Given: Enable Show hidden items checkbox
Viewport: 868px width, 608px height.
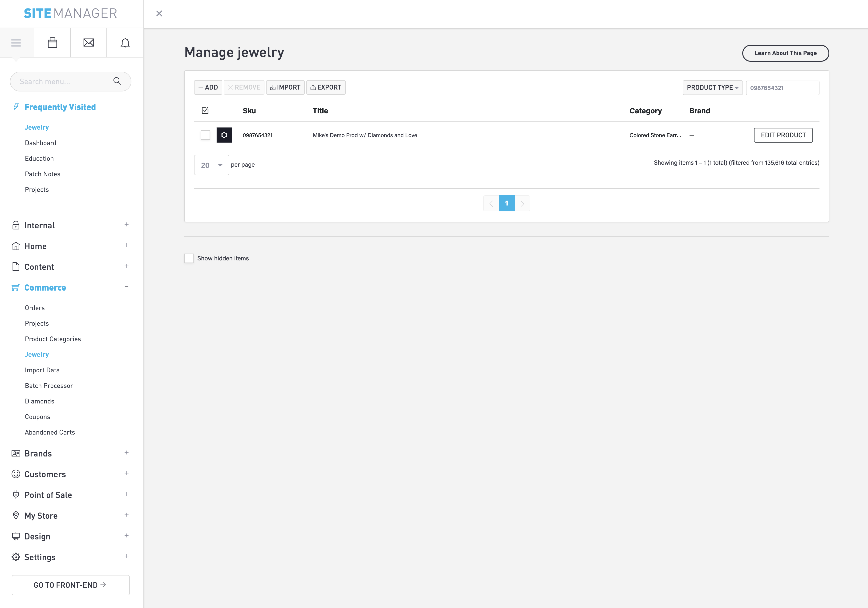Looking at the screenshot, I should 189,259.
